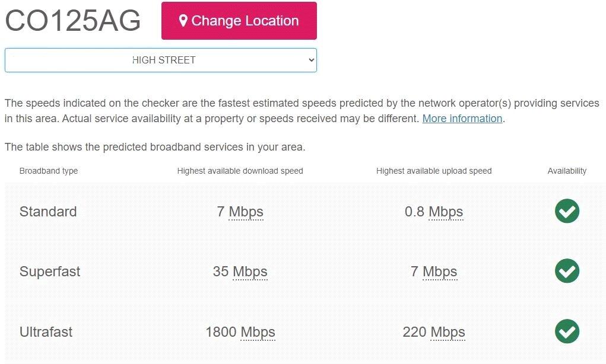Click the Superfast availability checkmark icon
Viewport: 606px width, 364px height.
click(x=567, y=271)
